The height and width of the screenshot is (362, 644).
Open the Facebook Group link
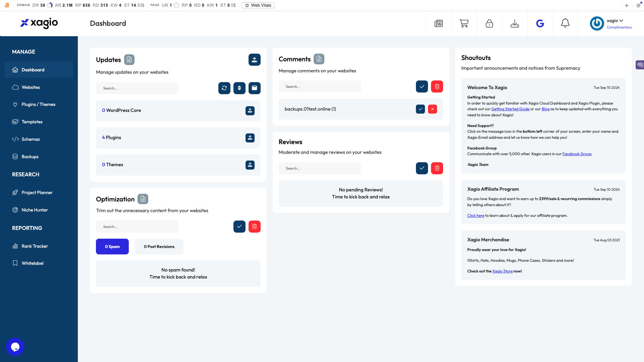click(577, 154)
